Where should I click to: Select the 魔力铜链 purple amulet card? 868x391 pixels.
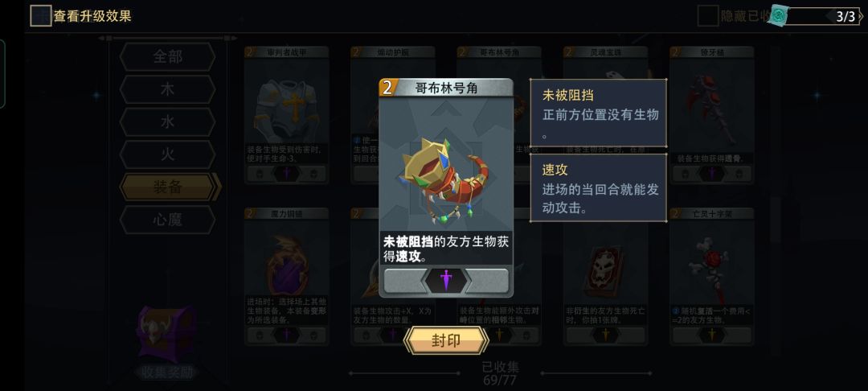point(287,276)
